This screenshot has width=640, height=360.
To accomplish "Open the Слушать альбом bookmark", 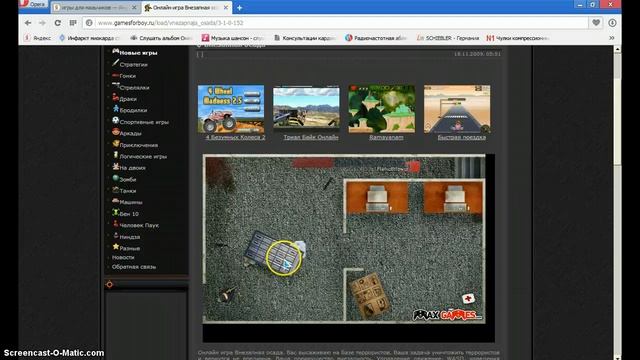I will point(161,38).
